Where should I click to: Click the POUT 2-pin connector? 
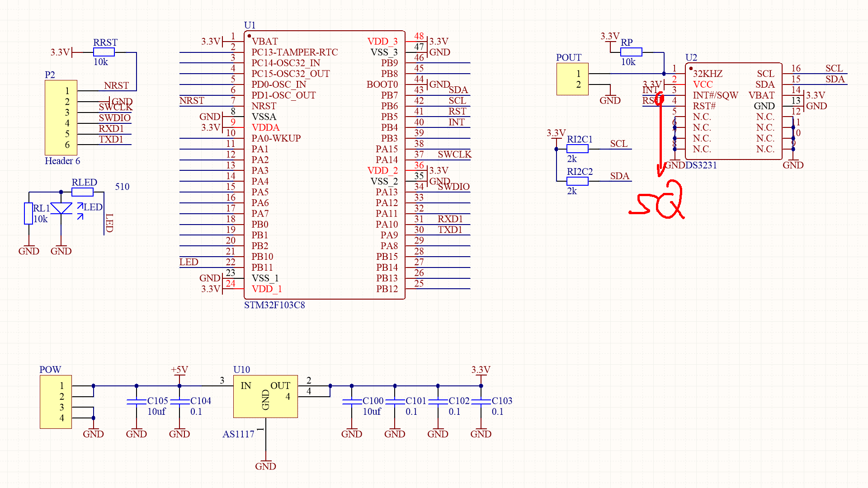pos(572,79)
